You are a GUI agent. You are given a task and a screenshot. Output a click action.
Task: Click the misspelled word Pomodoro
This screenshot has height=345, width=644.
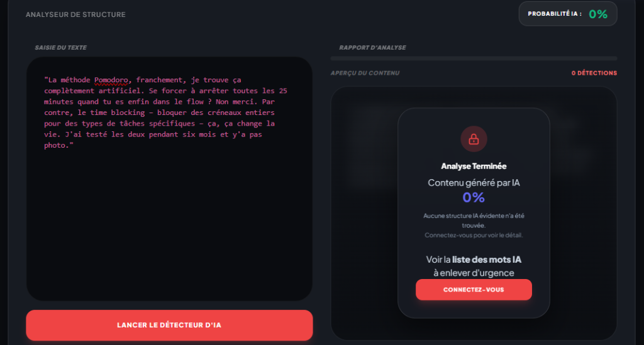pyautogui.click(x=111, y=80)
